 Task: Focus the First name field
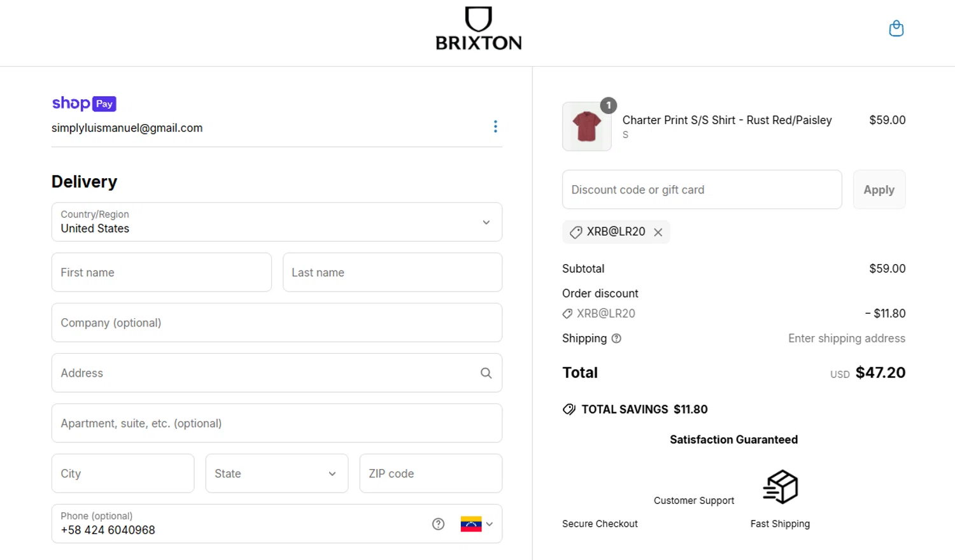162,272
